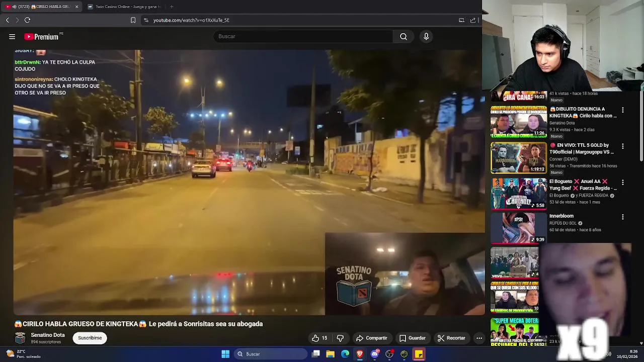Click the YouTube Buscar search field
The image size is (644, 362).
point(303,36)
